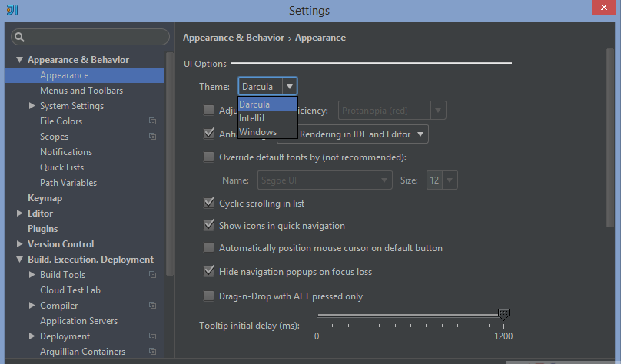Uncheck Cyclic scrolling in list
Viewport: 621px width, 364px height.
pyautogui.click(x=208, y=203)
